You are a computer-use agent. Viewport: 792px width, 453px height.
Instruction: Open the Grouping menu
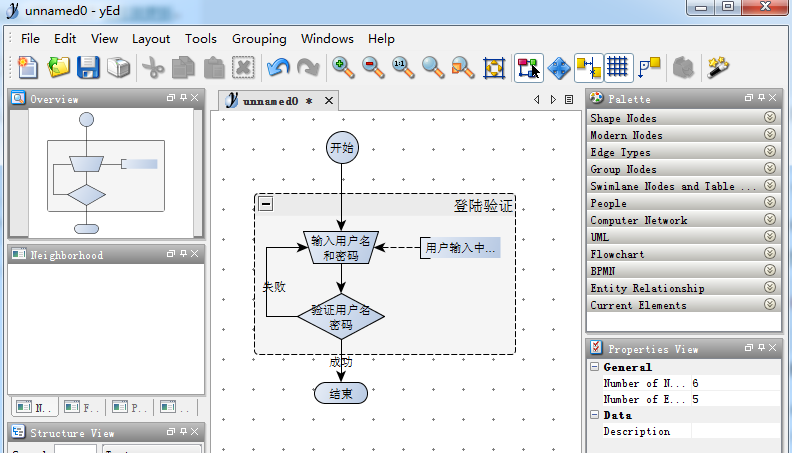pyautogui.click(x=259, y=39)
